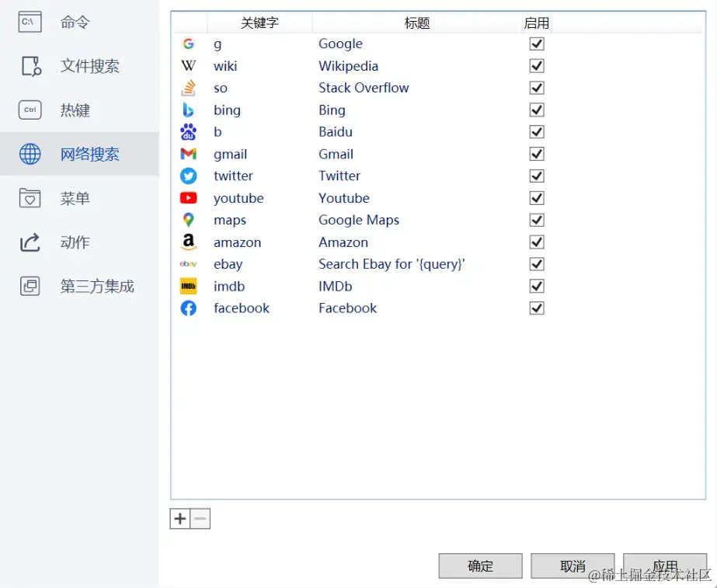Uncheck the Gmail enabled checkbox

537,154
